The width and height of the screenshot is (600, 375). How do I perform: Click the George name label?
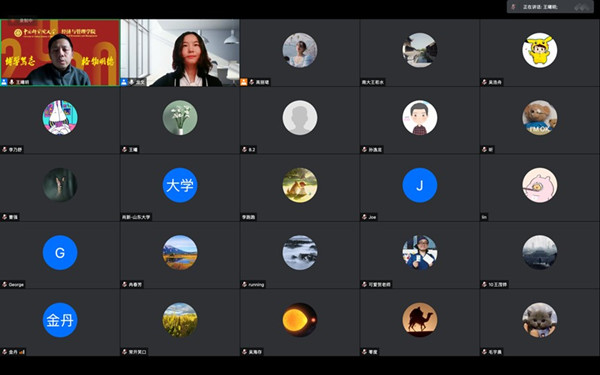[16, 285]
